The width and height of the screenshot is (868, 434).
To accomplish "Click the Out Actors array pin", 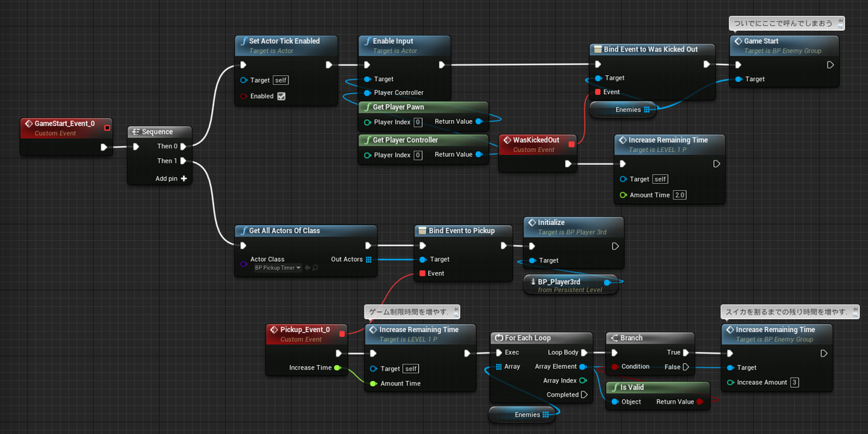I will 368,259.
